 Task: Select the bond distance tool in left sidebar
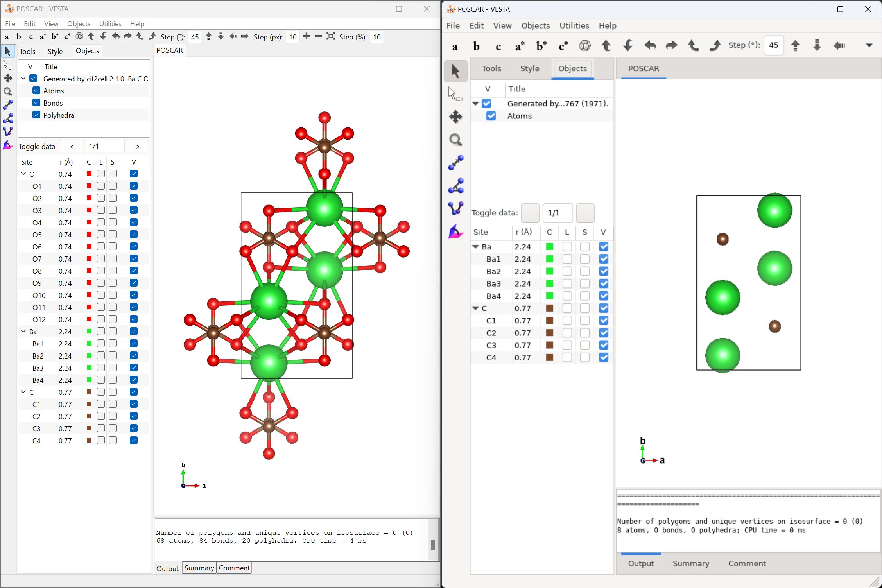tap(8, 105)
